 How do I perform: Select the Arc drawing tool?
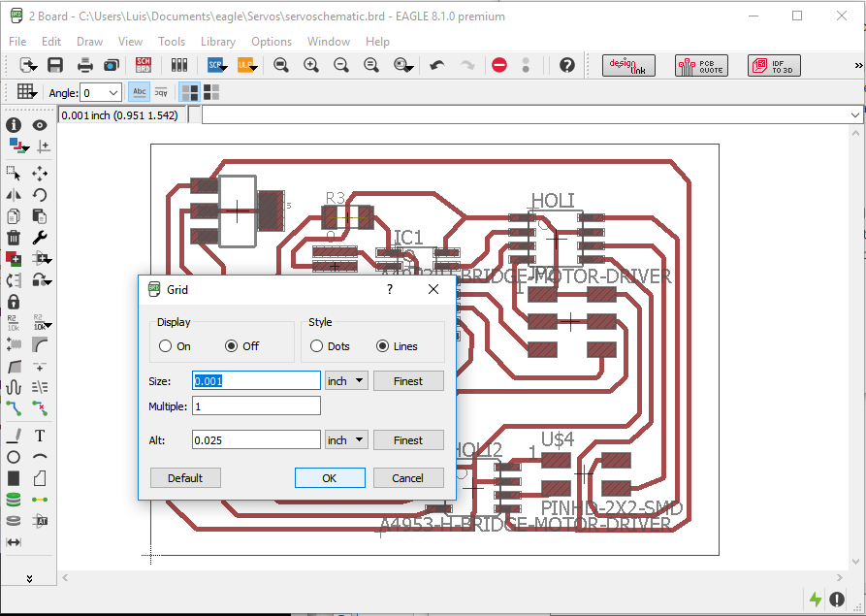(x=40, y=457)
